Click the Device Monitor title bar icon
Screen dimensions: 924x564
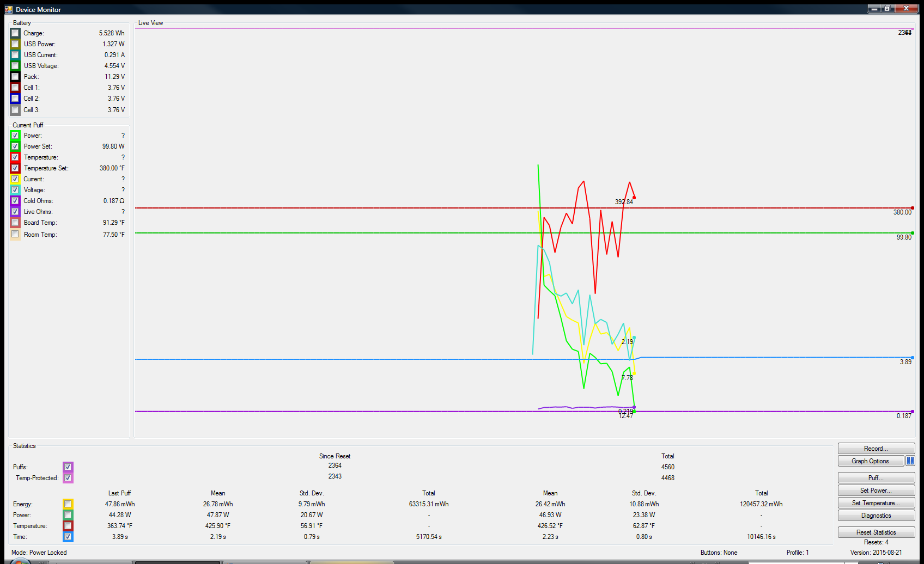8,9
